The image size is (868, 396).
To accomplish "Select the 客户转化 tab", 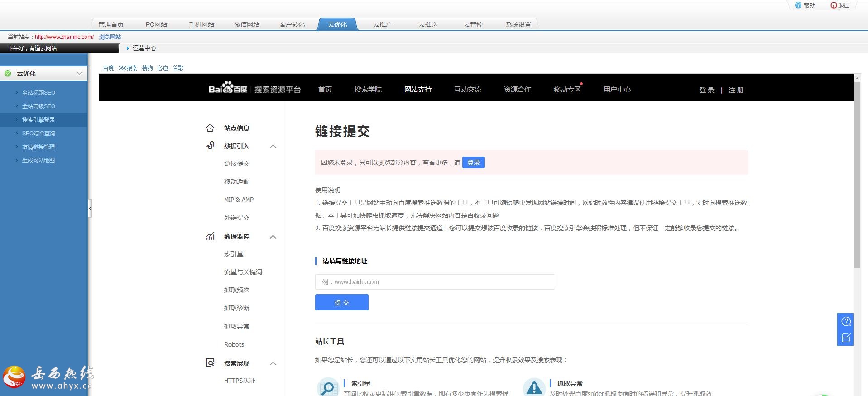I will coord(292,24).
